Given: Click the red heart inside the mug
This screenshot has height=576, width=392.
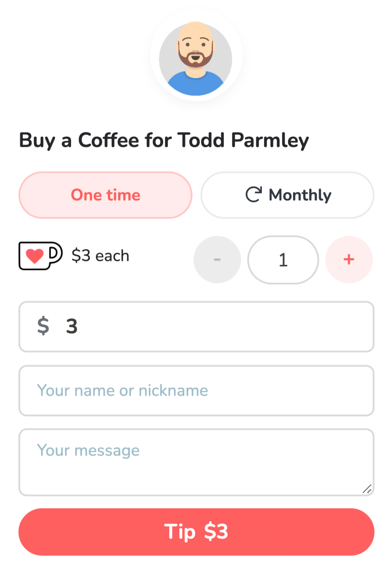Looking at the screenshot, I should point(35,256).
